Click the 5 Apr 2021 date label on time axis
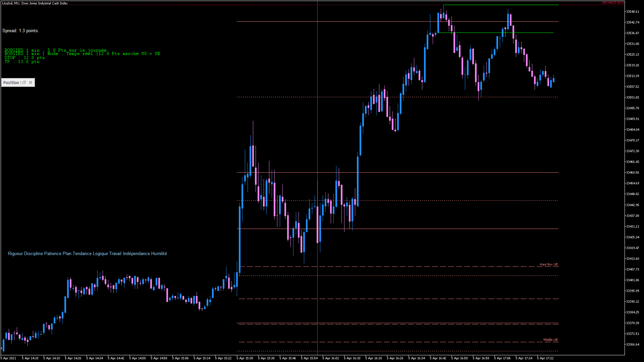 pyautogui.click(x=8, y=358)
